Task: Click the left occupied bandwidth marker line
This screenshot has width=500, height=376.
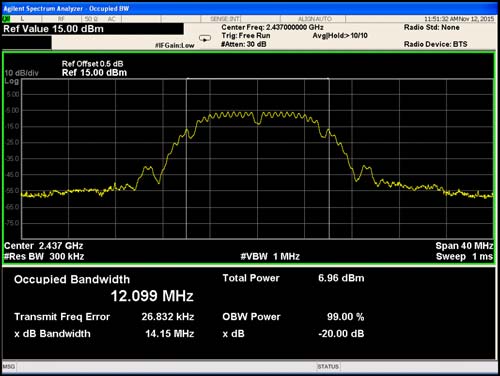Action: tap(186, 159)
